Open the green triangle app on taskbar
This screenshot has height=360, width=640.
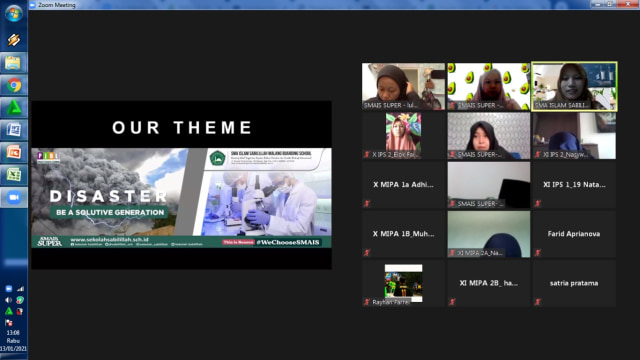[x=13, y=108]
